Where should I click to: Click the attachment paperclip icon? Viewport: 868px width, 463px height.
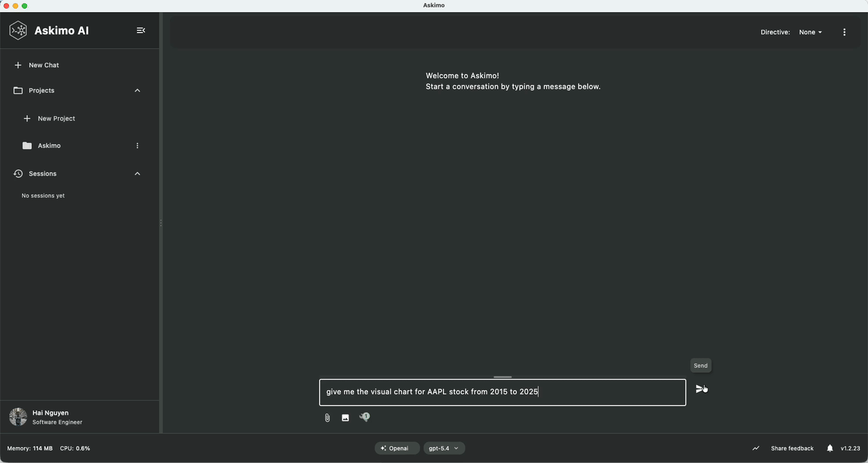tap(327, 418)
